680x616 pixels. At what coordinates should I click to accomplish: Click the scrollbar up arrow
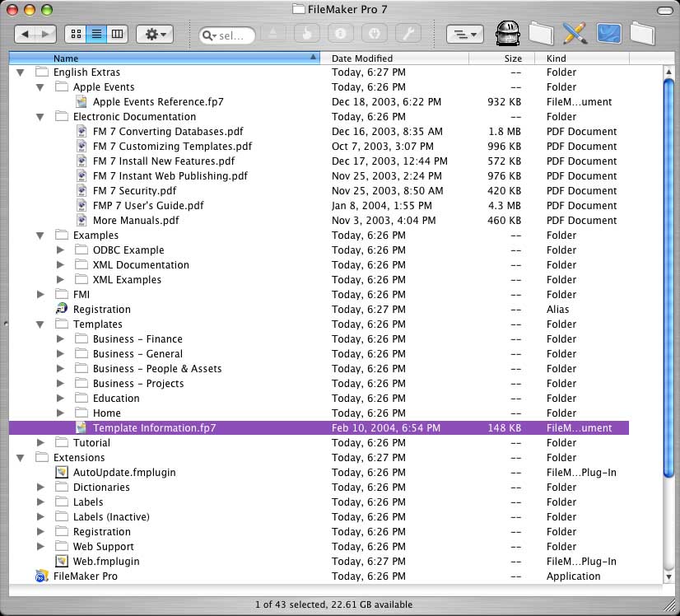coord(668,72)
